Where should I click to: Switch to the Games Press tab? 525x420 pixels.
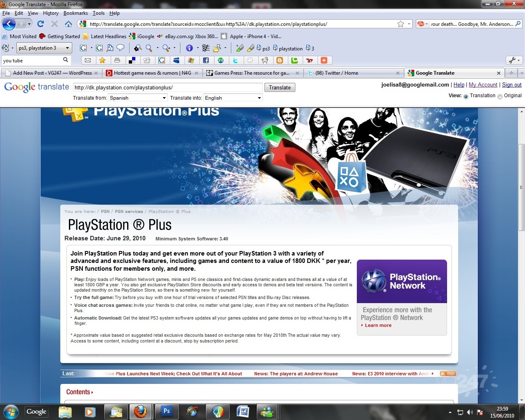(252, 73)
